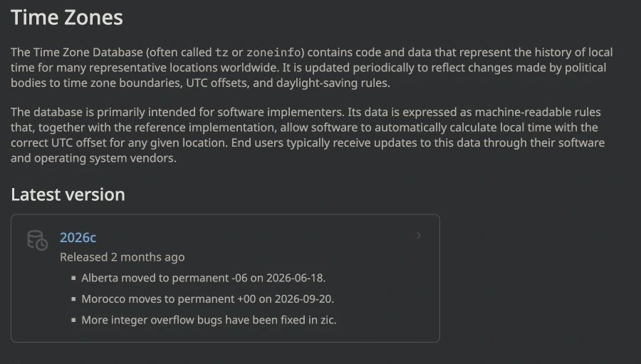Viewport: 641px width, 364px height.
Task: Select the "Released 2 months ago" text
Action: (x=122, y=257)
